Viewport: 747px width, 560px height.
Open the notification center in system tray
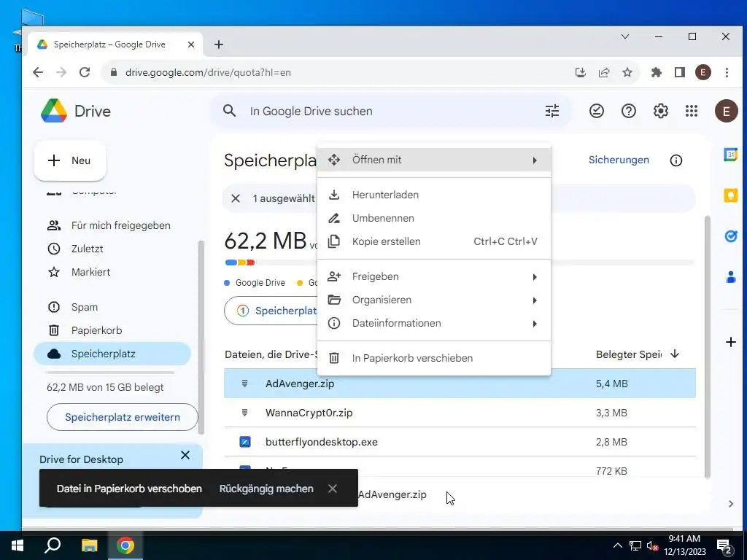[725, 545]
